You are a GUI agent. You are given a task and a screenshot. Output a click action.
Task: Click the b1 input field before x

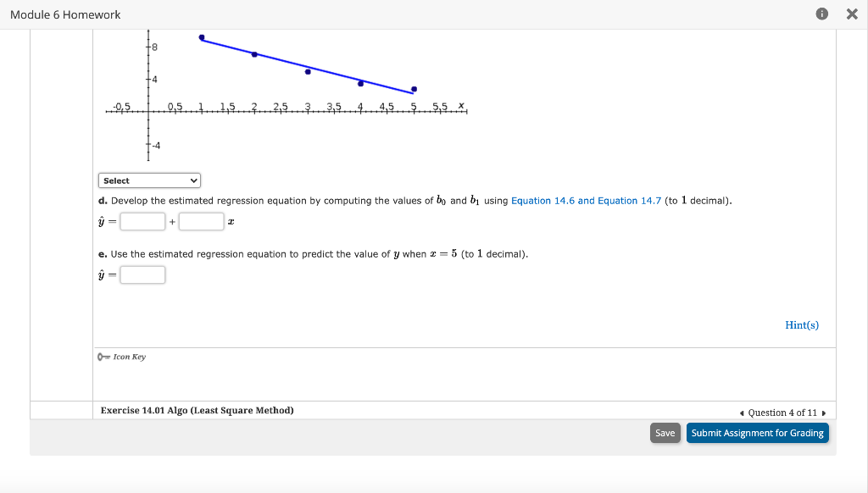pyautogui.click(x=200, y=221)
